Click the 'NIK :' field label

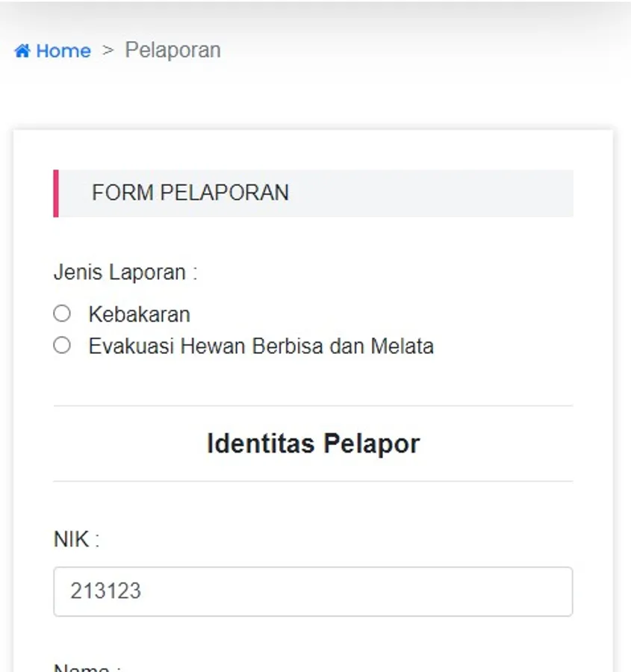pos(76,539)
